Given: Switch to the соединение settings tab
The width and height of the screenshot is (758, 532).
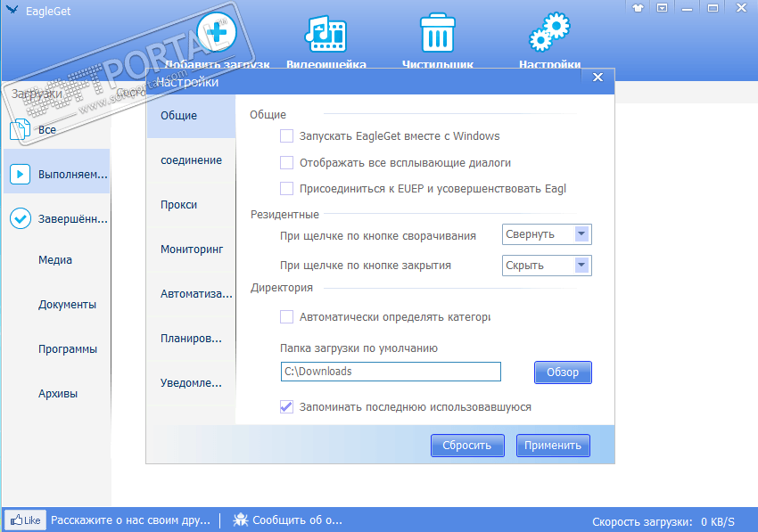Looking at the screenshot, I should tap(191, 160).
